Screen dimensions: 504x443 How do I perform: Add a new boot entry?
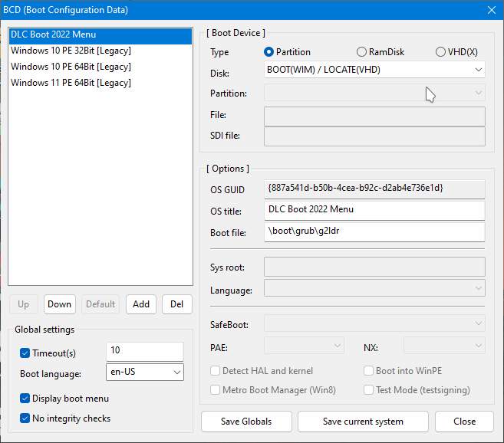141,304
